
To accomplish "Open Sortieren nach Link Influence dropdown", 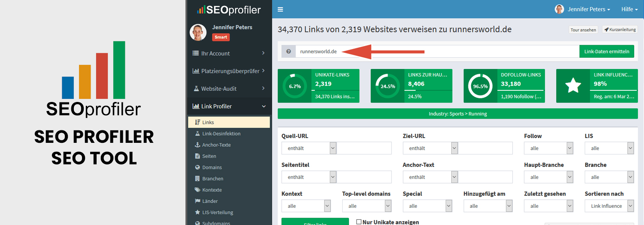I will tap(609, 206).
